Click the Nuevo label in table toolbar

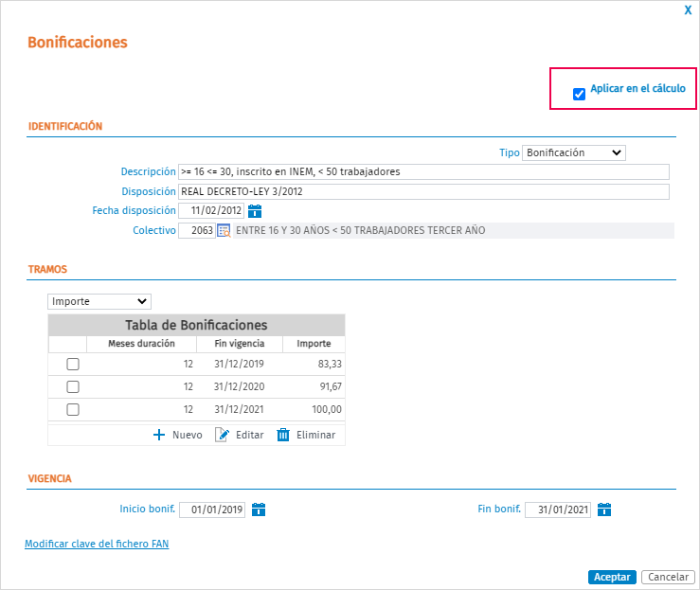[187, 435]
